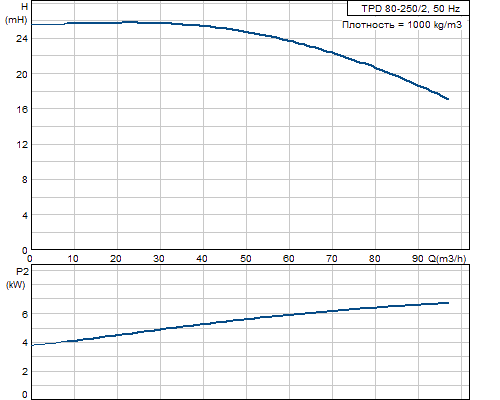Click the 24 tick on head axis
The width and height of the screenshot is (500, 400).
pyautogui.click(x=22, y=39)
